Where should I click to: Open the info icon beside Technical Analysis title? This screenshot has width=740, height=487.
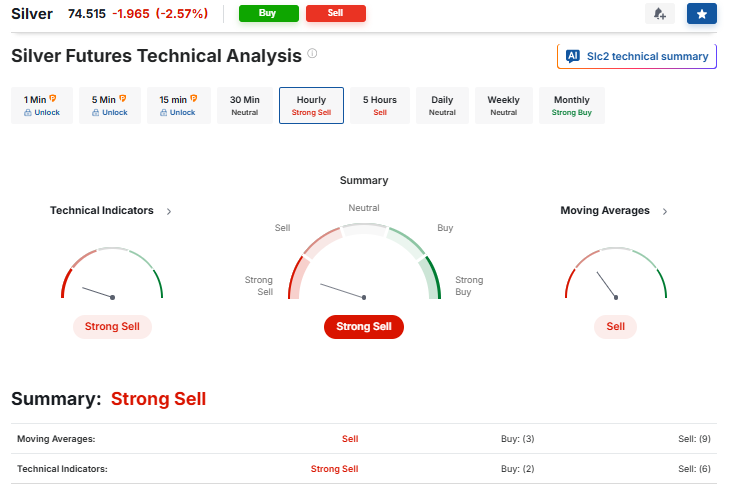pos(312,53)
